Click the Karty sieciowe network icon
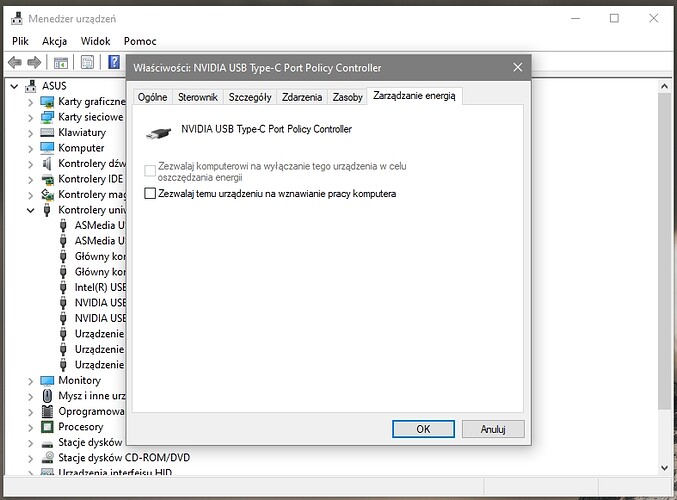The height and width of the screenshot is (500, 677). (x=47, y=117)
